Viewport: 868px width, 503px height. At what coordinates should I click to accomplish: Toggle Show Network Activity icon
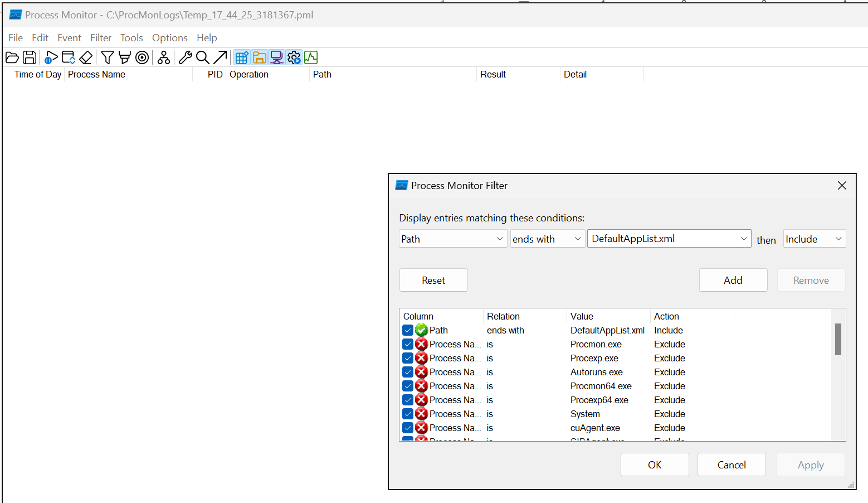tap(277, 57)
